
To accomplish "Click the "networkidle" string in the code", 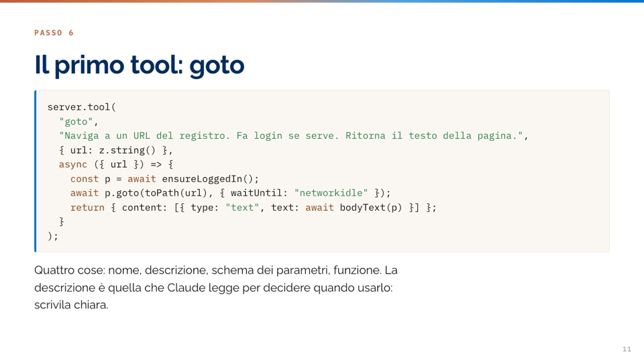I will pyautogui.click(x=331, y=193).
